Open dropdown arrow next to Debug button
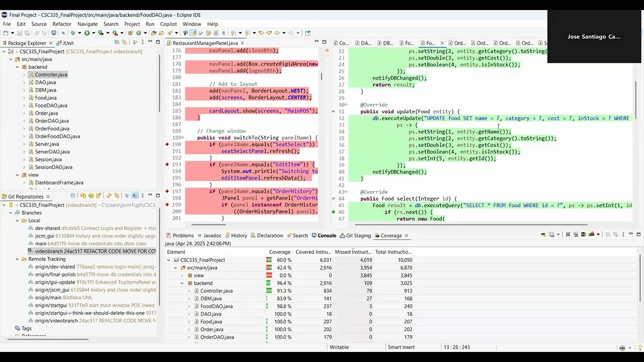The image size is (644, 362). click(x=79, y=33)
